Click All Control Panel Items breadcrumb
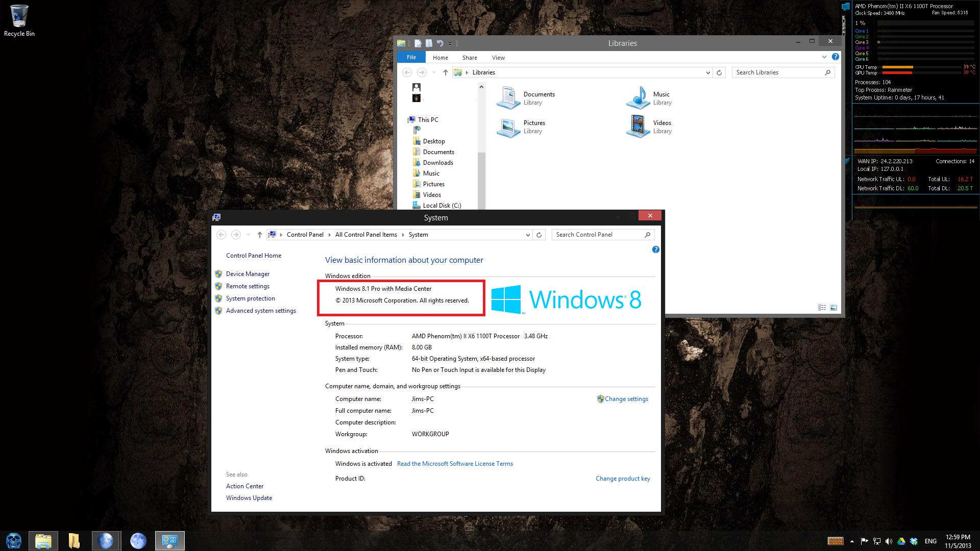Image resolution: width=980 pixels, height=551 pixels. coord(366,235)
